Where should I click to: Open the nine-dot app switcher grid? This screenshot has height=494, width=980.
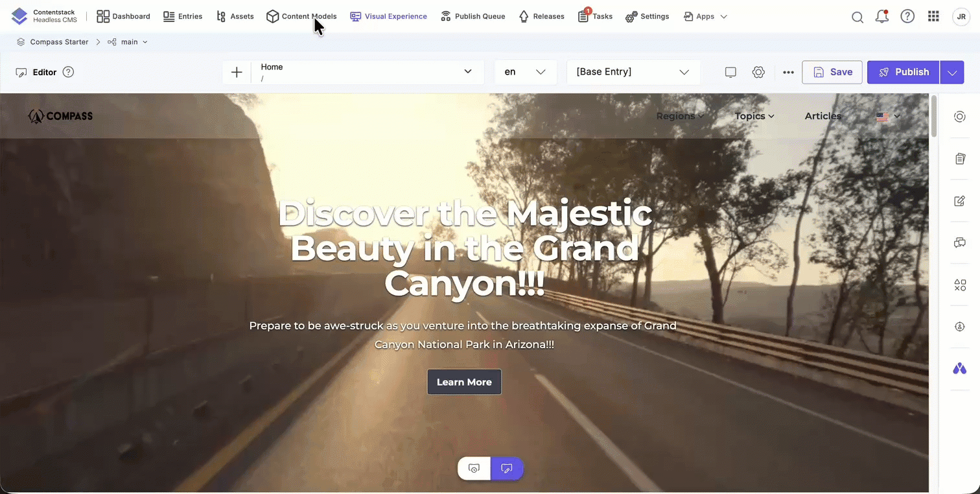point(933,17)
